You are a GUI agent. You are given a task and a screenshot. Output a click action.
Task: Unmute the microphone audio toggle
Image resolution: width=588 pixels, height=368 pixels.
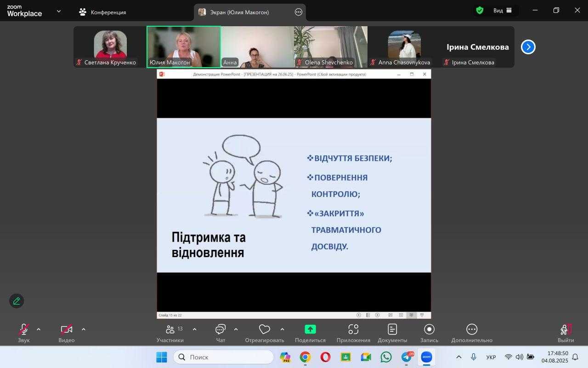click(23, 329)
